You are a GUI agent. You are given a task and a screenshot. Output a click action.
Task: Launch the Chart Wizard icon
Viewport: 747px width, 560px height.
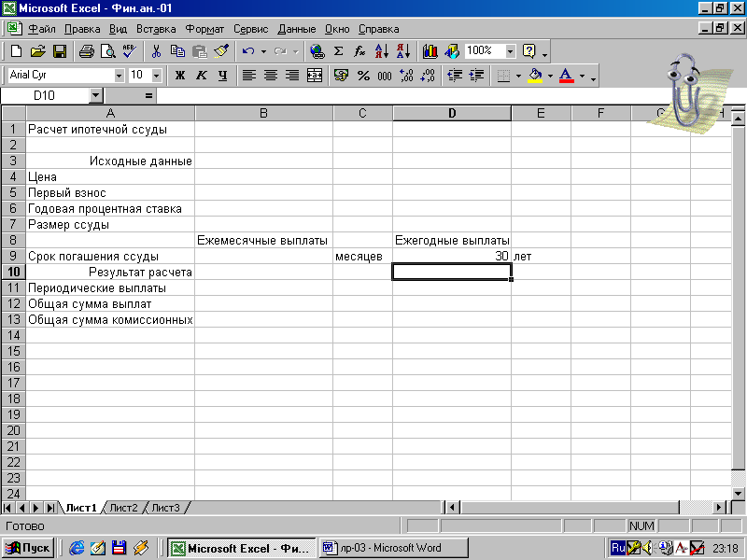430,51
